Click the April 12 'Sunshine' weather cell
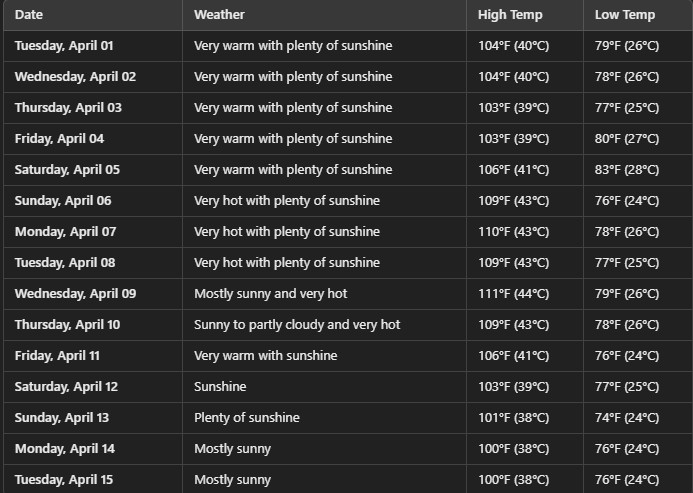Image resolution: width=693 pixels, height=493 pixels. click(220, 387)
